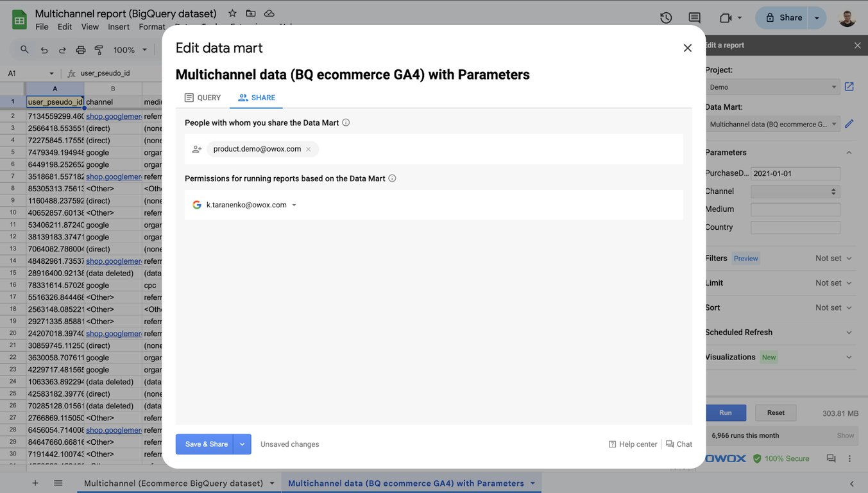The image size is (868, 493).
Task: Open the A1 name box dropdown
Action: coord(51,73)
